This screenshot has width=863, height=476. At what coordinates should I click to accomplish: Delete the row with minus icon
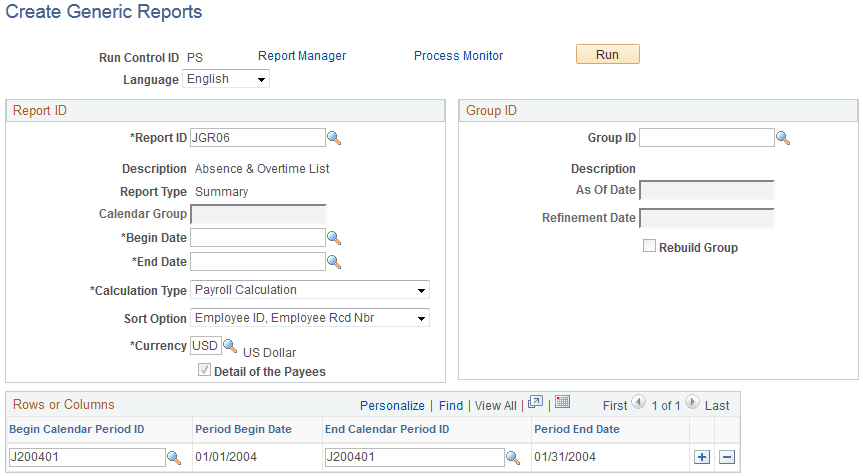point(727,457)
